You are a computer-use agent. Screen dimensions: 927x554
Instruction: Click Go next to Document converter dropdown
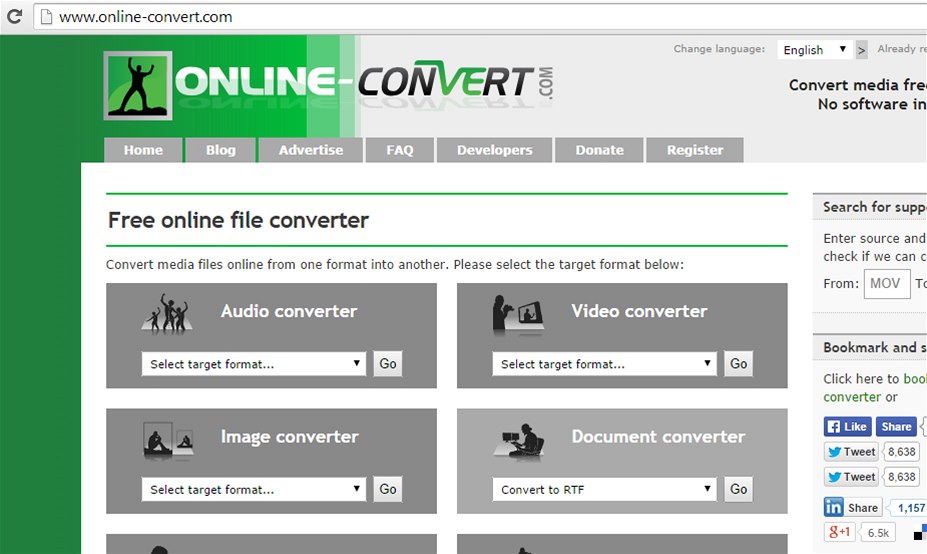tap(738, 489)
